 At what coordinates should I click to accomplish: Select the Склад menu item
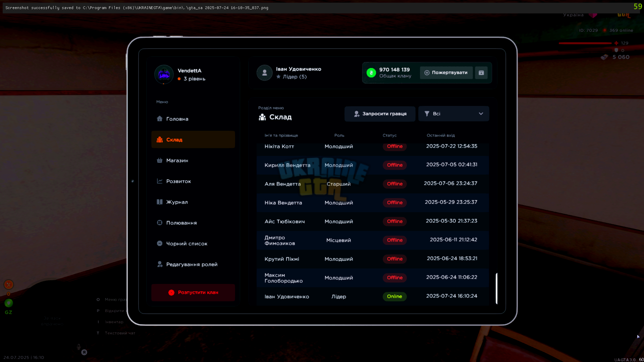pyautogui.click(x=193, y=139)
